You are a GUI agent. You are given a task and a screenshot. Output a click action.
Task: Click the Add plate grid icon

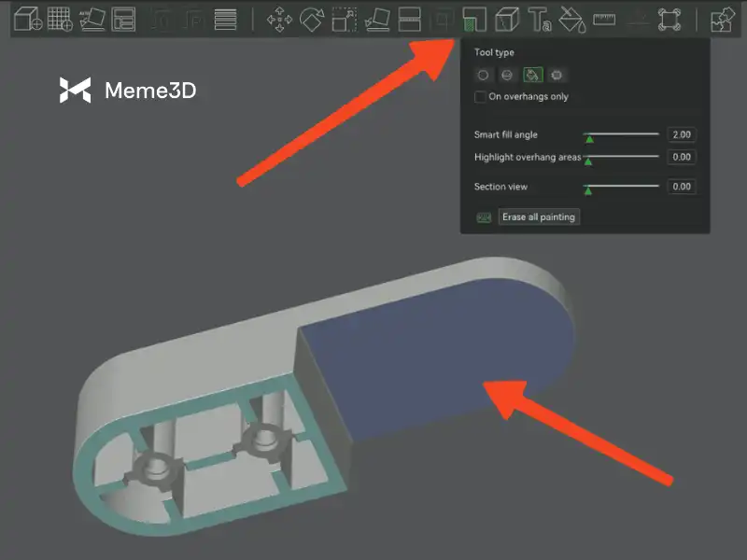pyautogui.click(x=60, y=19)
